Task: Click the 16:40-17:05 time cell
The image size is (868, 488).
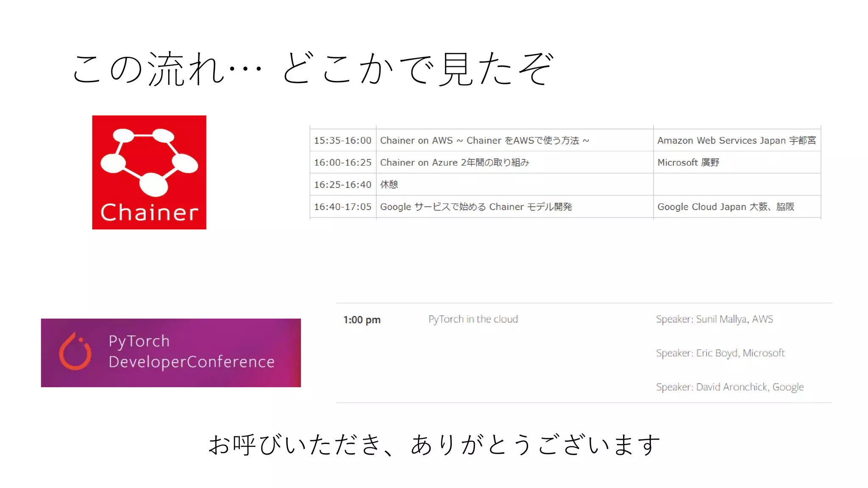Action: 342,207
